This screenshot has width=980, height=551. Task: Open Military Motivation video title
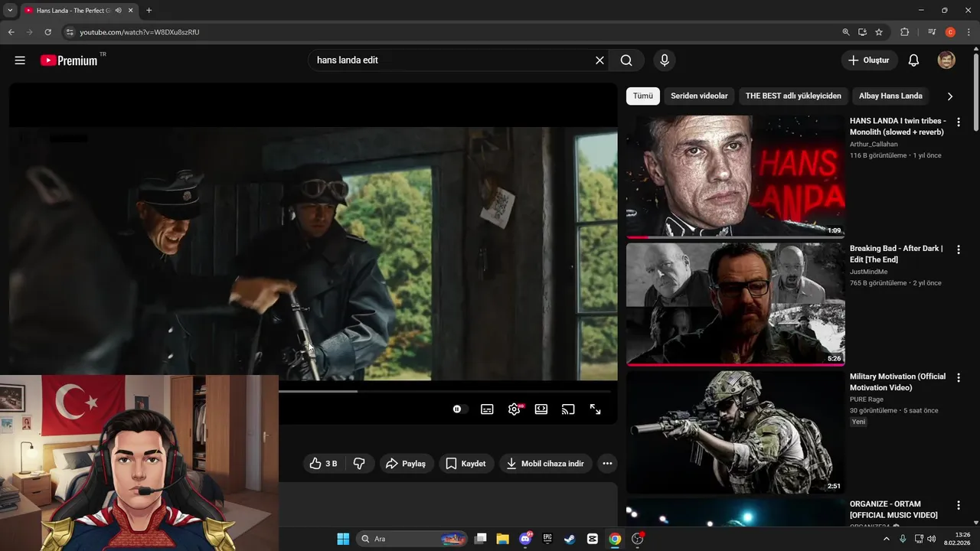[897, 382]
